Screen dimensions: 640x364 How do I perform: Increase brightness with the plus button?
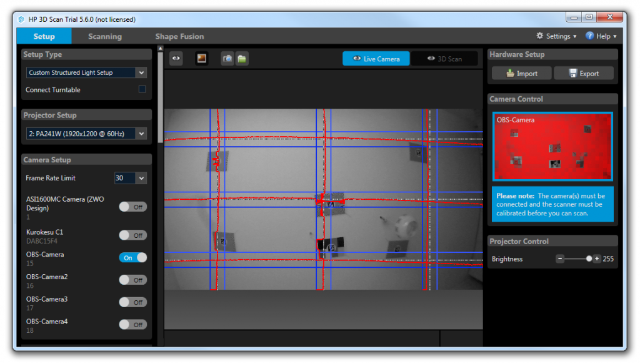click(x=597, y=258)
